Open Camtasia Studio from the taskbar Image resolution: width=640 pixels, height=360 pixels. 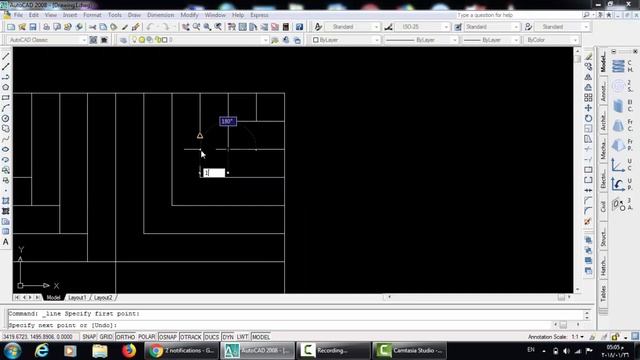click(x=409, y=351)
